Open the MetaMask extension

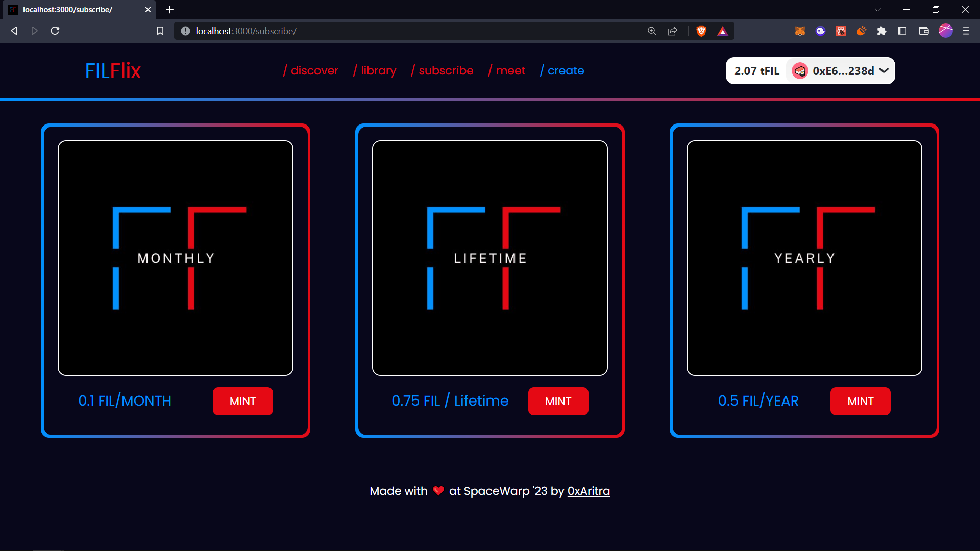coord(800,31)
